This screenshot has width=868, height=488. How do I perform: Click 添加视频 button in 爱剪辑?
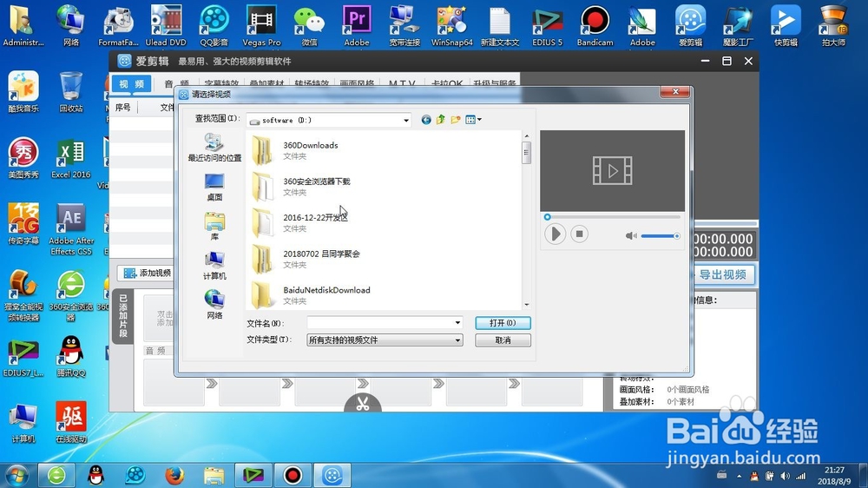[x=148, y=273]
